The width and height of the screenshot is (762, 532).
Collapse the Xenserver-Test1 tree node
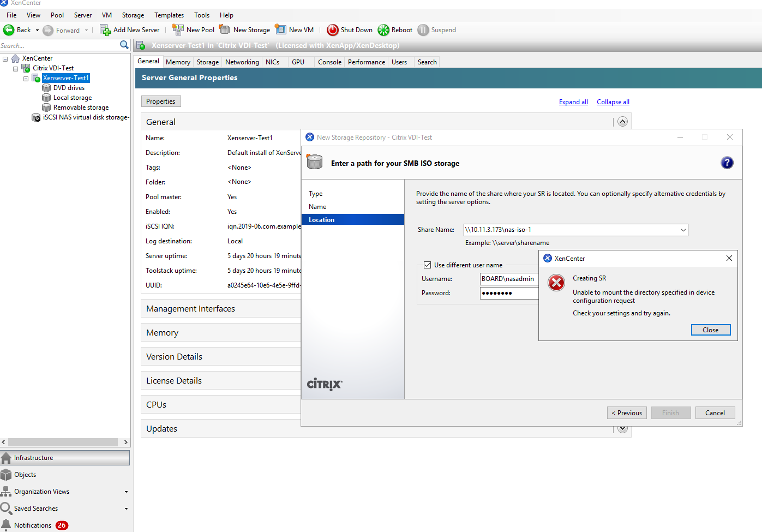pyautogui.click(x=26, y=78)
